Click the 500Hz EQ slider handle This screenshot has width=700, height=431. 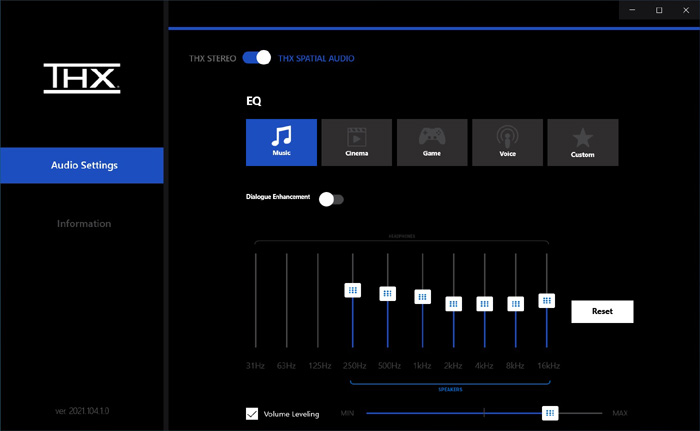387,294
